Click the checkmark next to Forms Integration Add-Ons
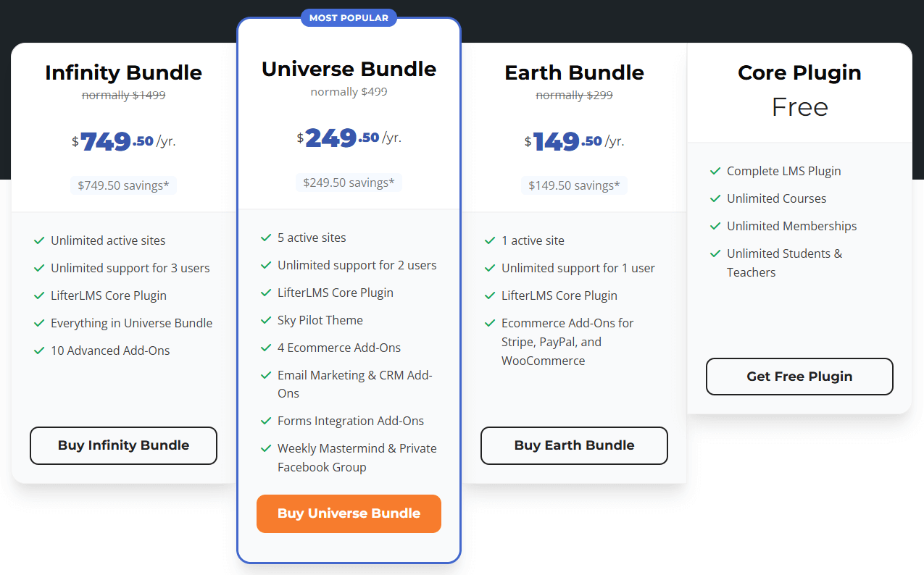 [266, 421]
